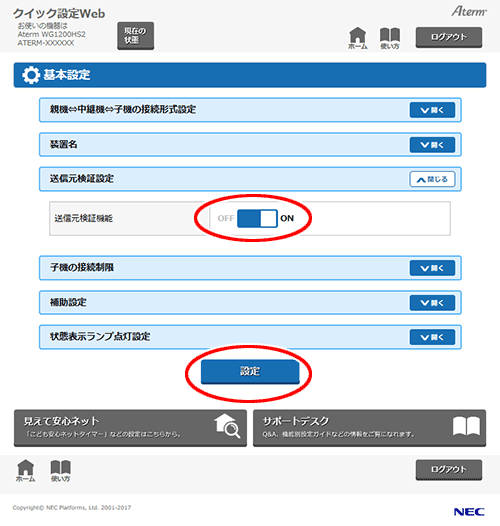500x526 pixels.
Task: Open the 見えて安心ネット banner
Action: (x=130, y=428)
